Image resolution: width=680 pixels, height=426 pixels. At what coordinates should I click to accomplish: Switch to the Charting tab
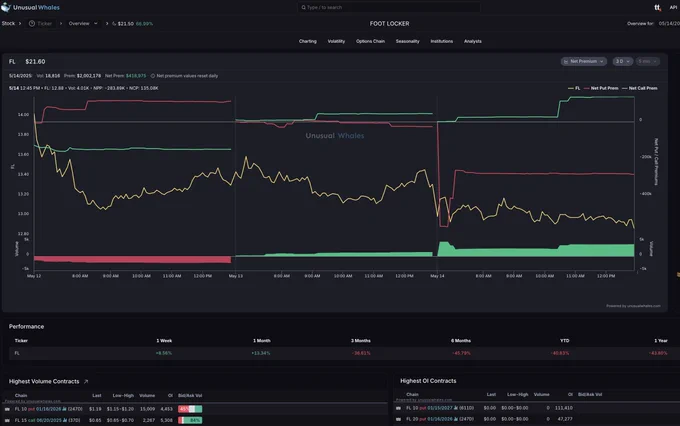click(x=307, y=41)
